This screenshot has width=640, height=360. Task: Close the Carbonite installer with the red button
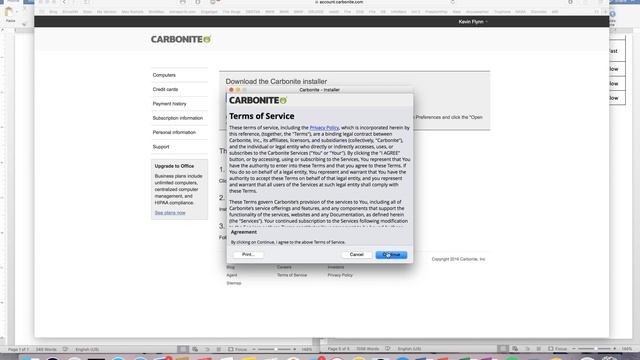pyautogui.click(x=231, y=90)
